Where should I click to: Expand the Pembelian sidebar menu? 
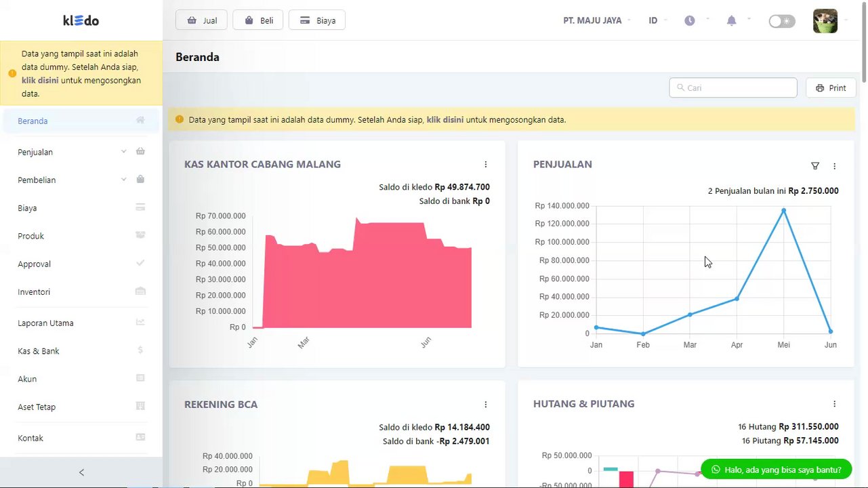tap(81, 180)
